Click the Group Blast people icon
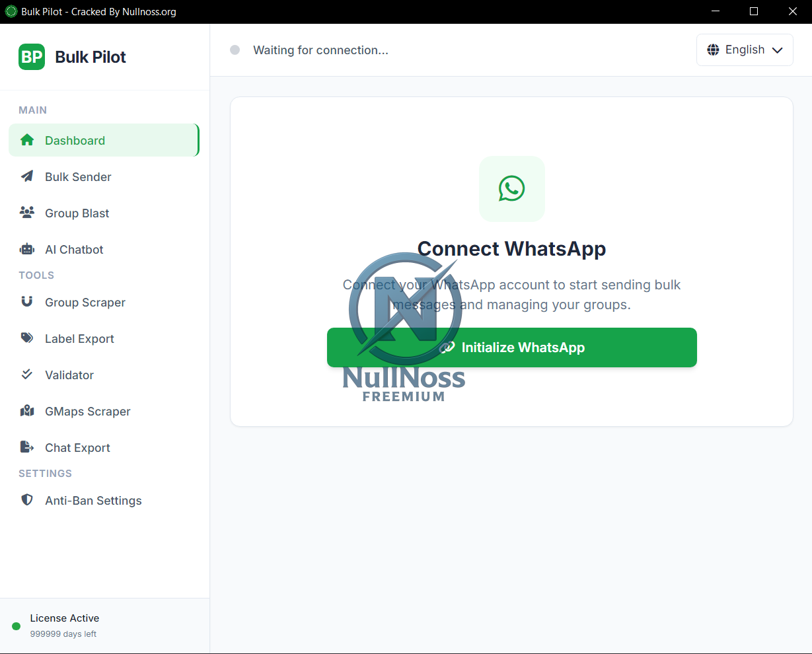This screenshot has width=812, height=654. pyautogui.click(x=27, y=213)
